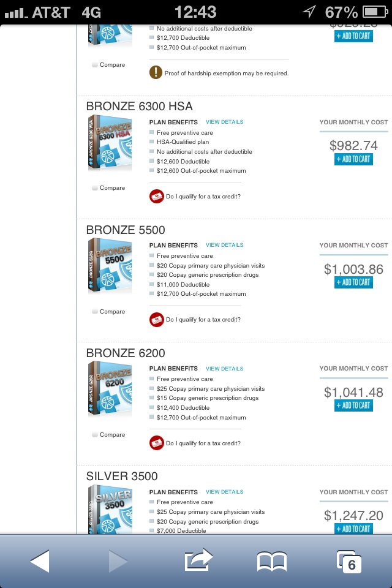Viewport: 392px width, 588px height.
Task: Check Compare for Bronze 6200
Action: pyautogui.click(x=96, y=435)
